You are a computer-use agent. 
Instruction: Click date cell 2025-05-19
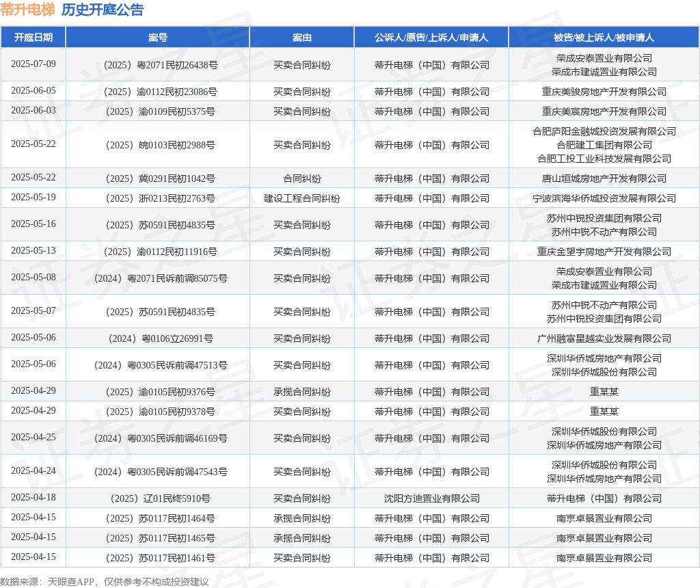[33, 197]
